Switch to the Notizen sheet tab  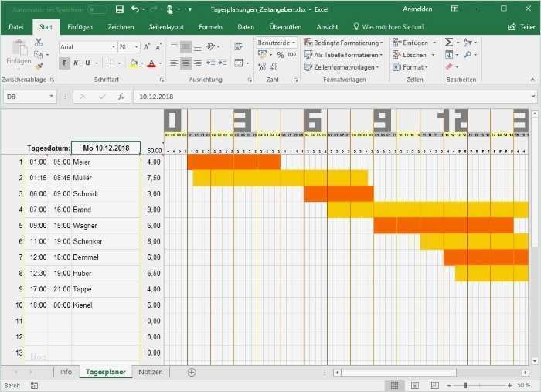tap(151, 372)
